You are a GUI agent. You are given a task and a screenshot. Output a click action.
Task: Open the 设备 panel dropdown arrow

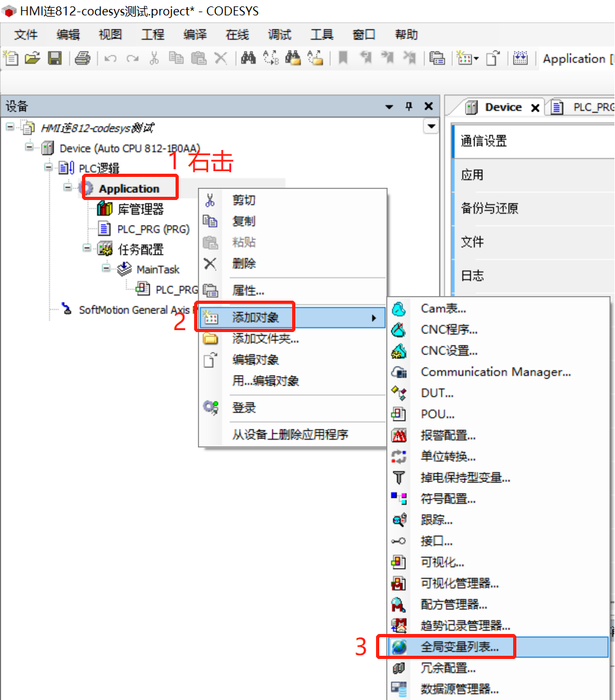click(x=389, y=106)
